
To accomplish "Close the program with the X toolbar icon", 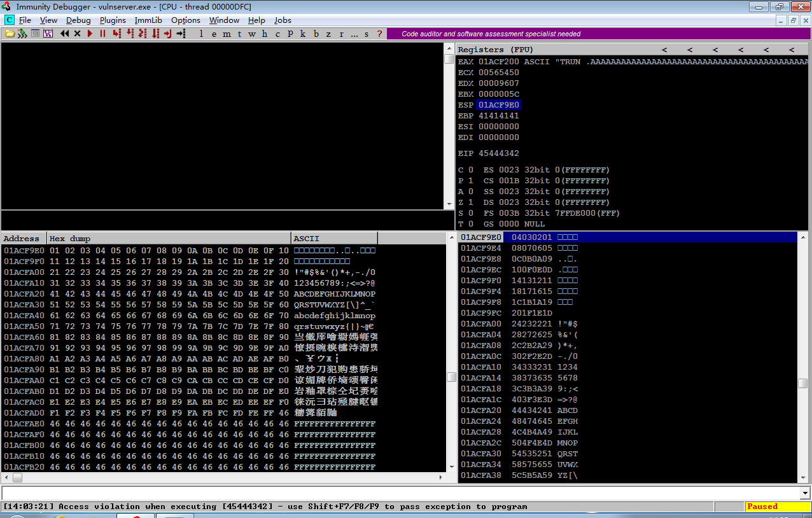I will [x=78, y=34].
